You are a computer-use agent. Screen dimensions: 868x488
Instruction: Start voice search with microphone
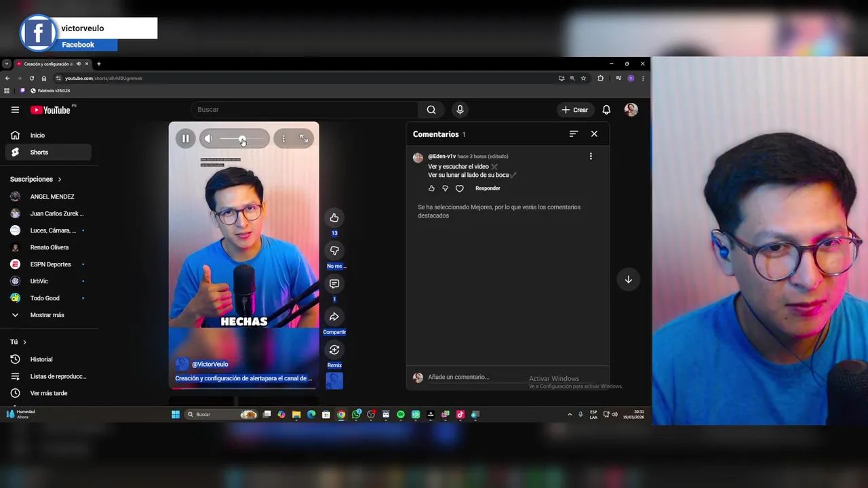click(460, 110)
